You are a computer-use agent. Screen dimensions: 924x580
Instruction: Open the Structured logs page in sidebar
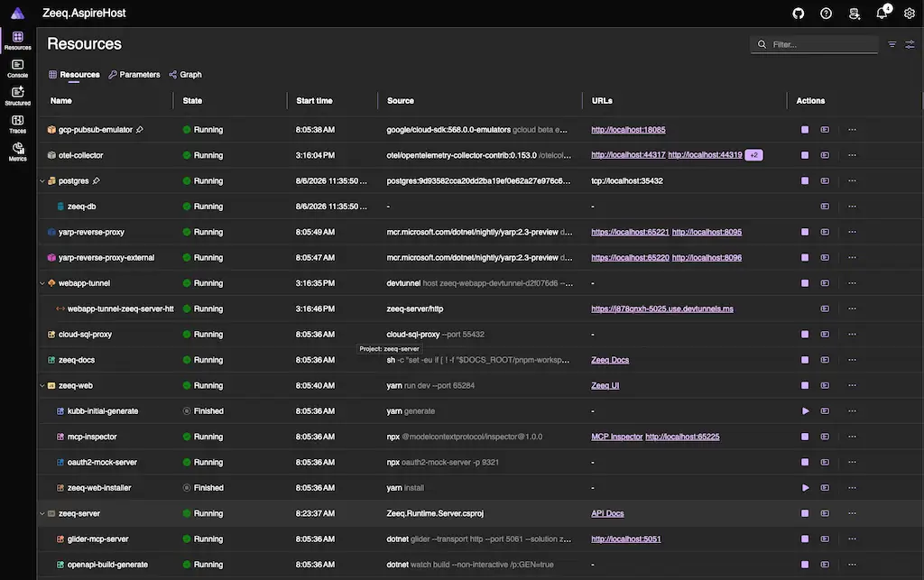[18, 96]
